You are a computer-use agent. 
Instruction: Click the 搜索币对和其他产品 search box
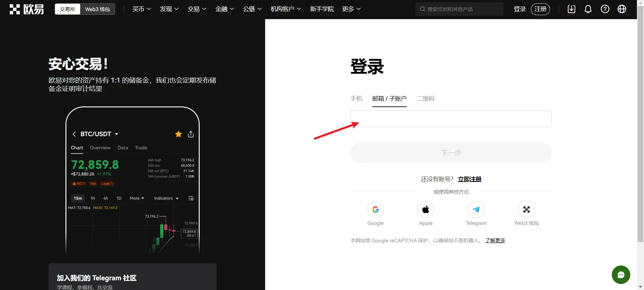[x=459, y=9]
